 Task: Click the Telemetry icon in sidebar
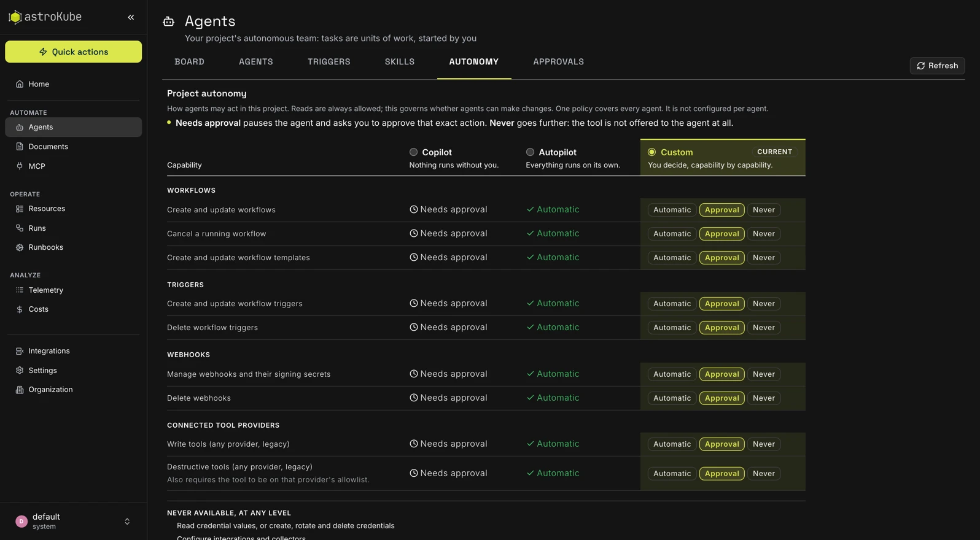[x=20, y=290]
